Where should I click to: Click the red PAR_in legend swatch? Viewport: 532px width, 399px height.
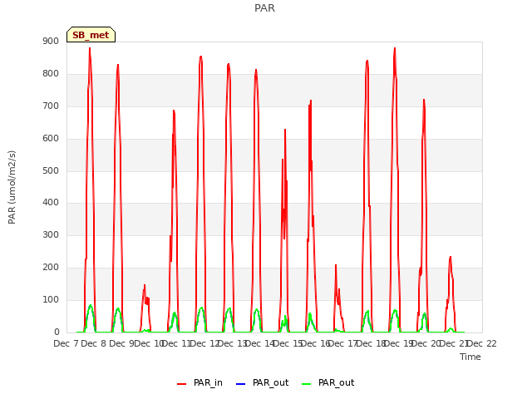[181, 384]
